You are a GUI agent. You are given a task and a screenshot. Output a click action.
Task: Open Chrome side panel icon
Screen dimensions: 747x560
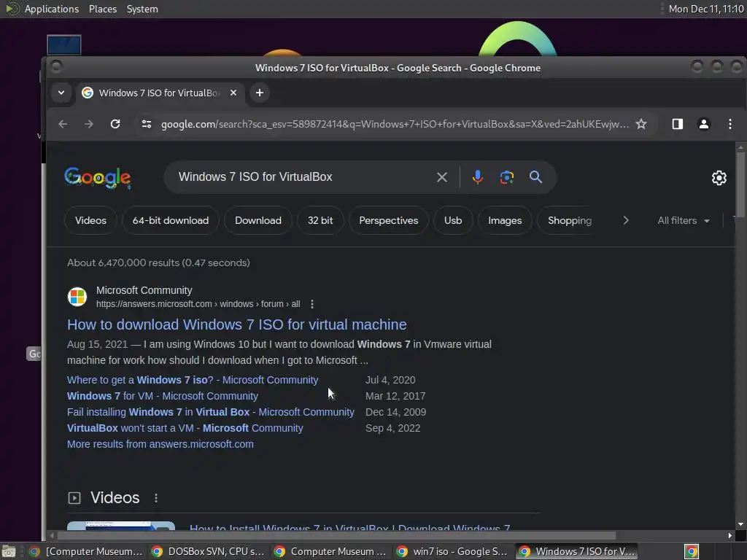click(x=678, y=124)
